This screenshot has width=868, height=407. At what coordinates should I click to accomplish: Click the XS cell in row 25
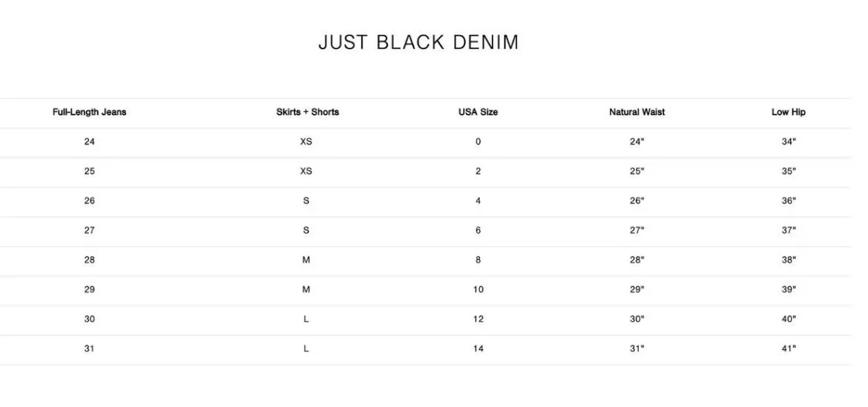pyautogui.click(x=306, y=171)
